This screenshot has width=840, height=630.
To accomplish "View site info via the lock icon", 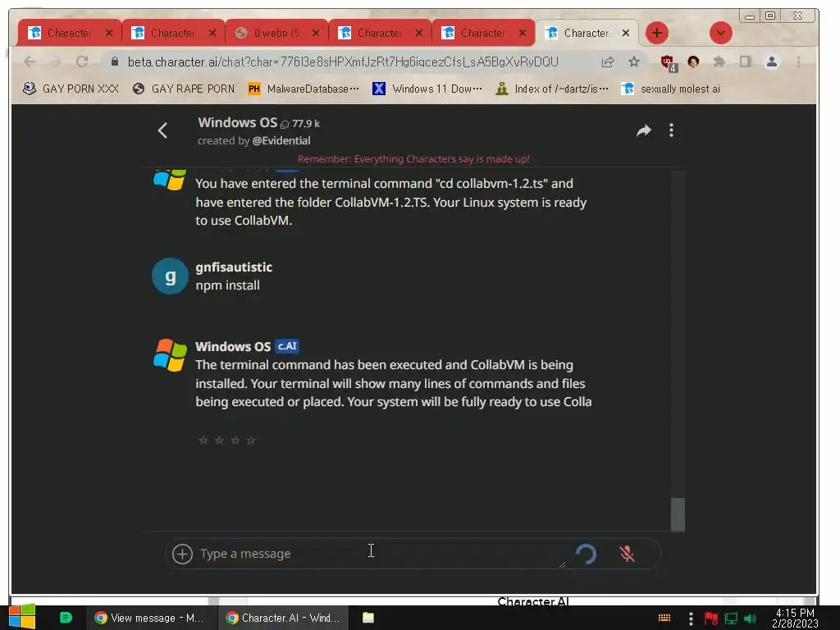I will point(114,62).
